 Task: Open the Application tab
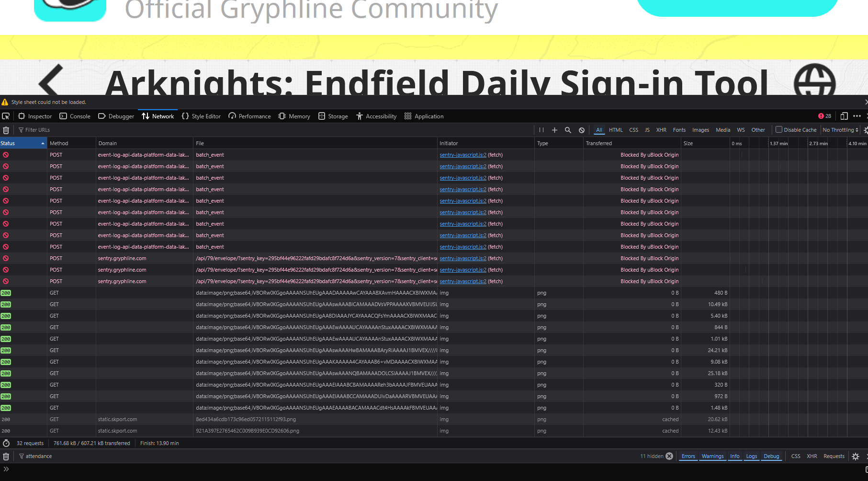(424, 116)
